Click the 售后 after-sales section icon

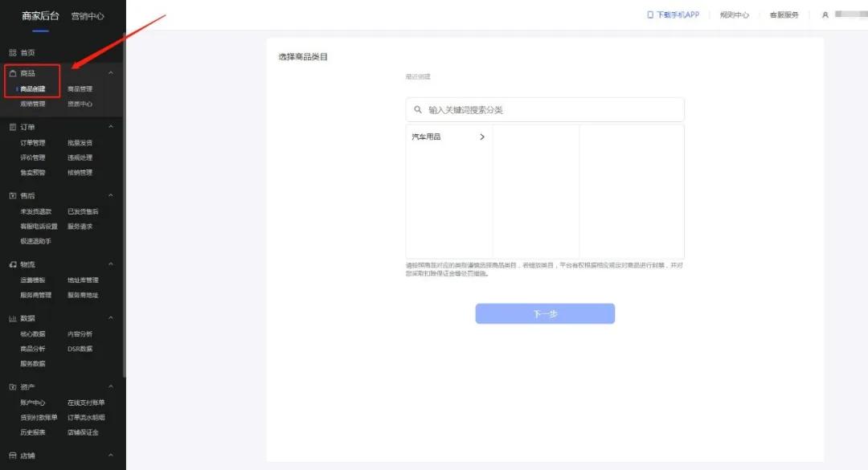(x=14, y=194)
